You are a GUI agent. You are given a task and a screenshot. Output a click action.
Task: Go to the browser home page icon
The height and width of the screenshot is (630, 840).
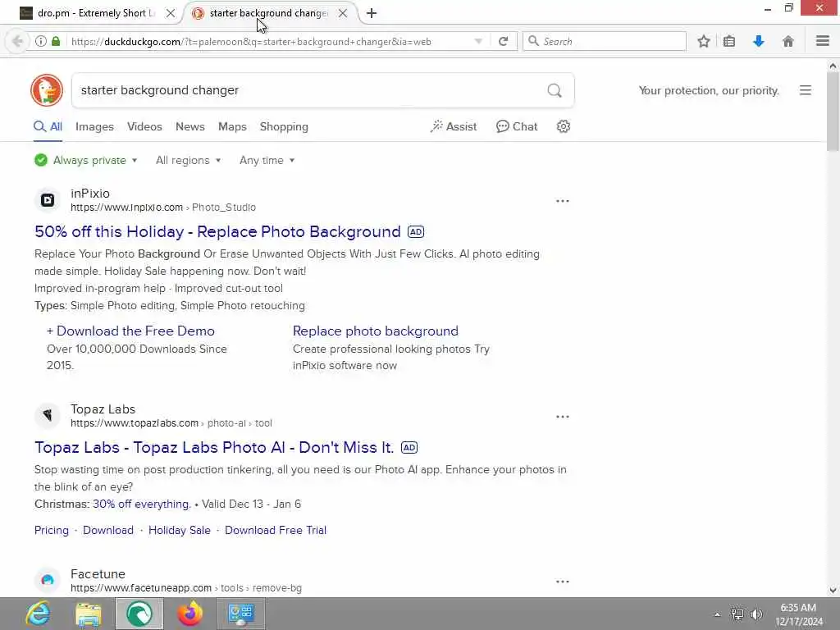tap(787, 41)
